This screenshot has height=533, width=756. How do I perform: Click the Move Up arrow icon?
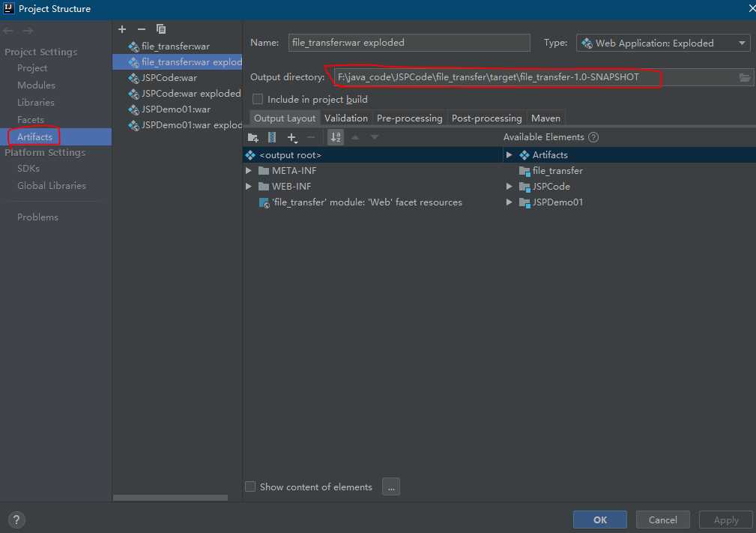pyautogui.click(x=355, y=137)
